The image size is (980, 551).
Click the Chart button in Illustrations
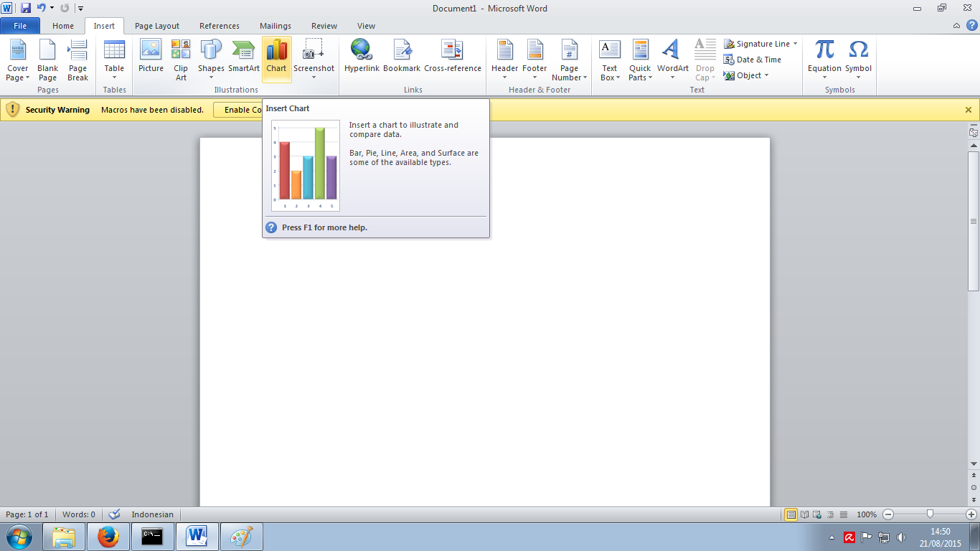point(276,60)
